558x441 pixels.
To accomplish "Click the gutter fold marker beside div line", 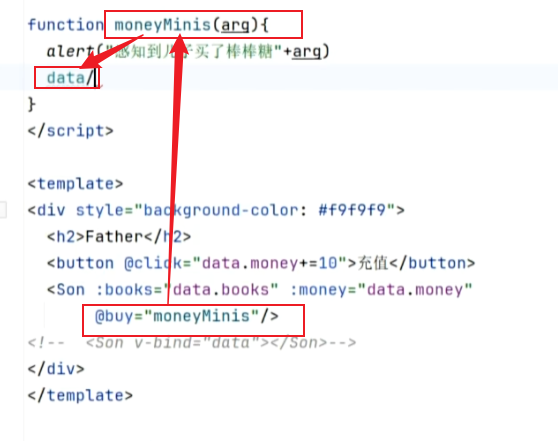I will (x=3, y=209).
